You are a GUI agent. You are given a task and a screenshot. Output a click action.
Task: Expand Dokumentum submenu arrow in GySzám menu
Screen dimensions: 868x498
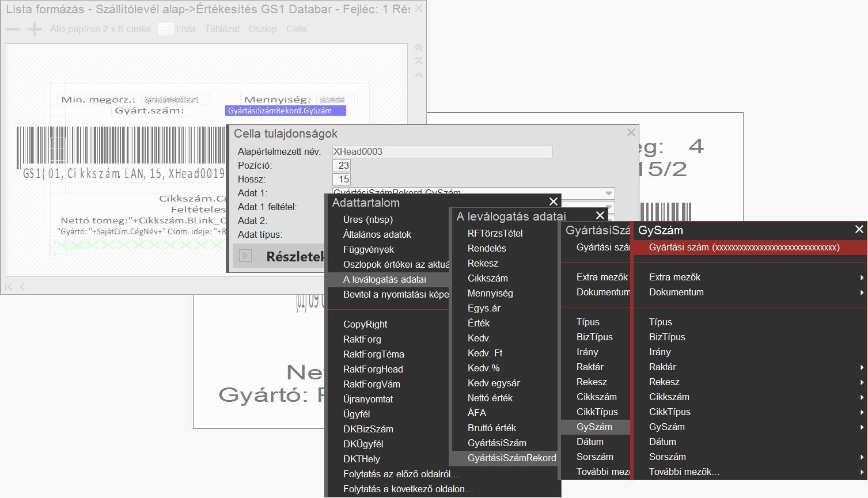[x=862, y=292]
